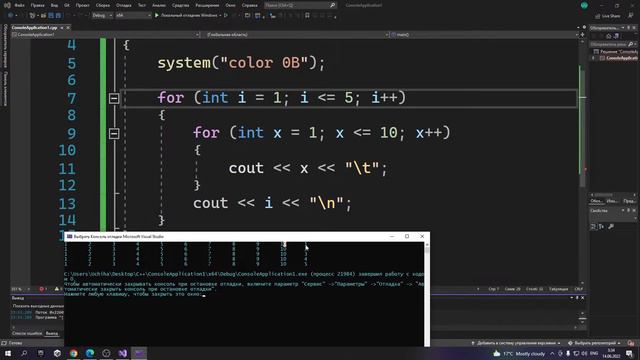
Task: Click select repository in status bar
Action: click(x=594, y=343)
